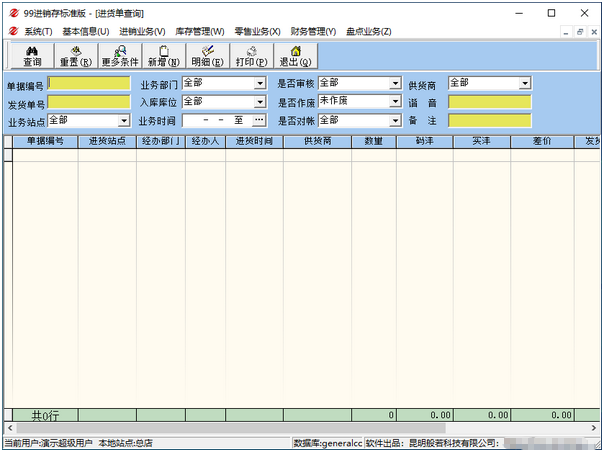604x452 pixels.
Task: Click the scrollbar left arrow
Action: (10, 428)
